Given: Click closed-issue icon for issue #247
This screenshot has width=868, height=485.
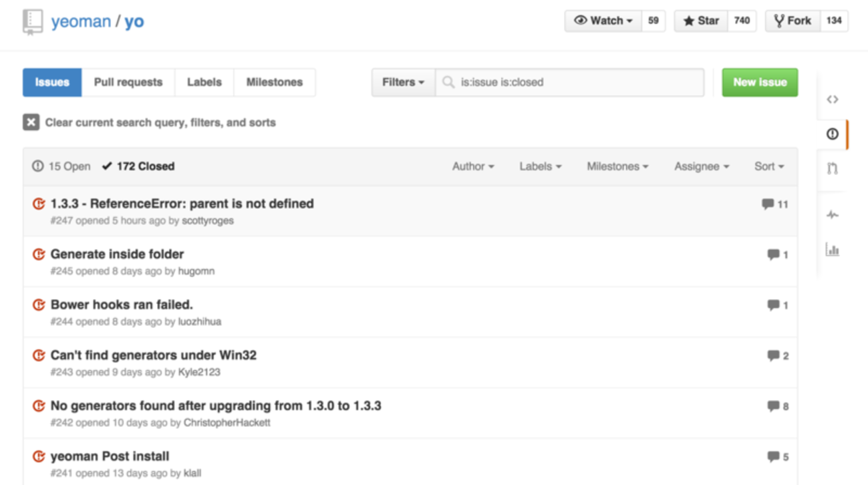Looking at the screenshot, I should pyautogui.click(x=39, y=204).
